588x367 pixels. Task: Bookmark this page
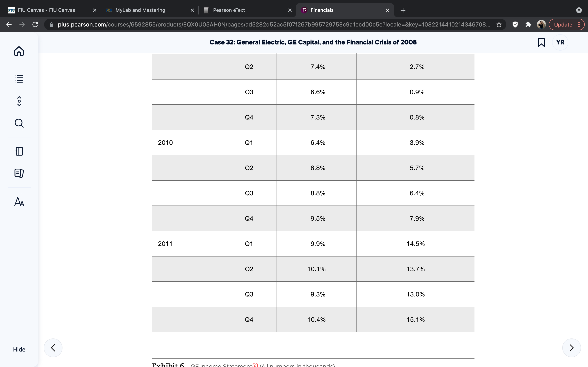541,42
